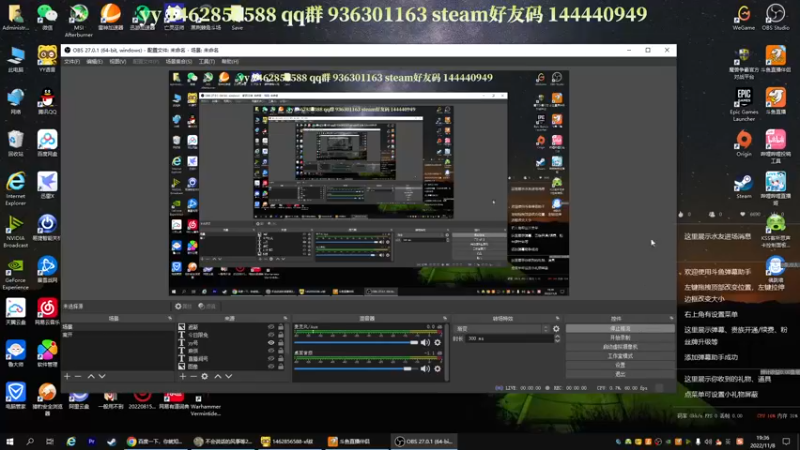Move the selected source up
The width and height of the screenshot is (800, 450).
(x=217, y=376)
